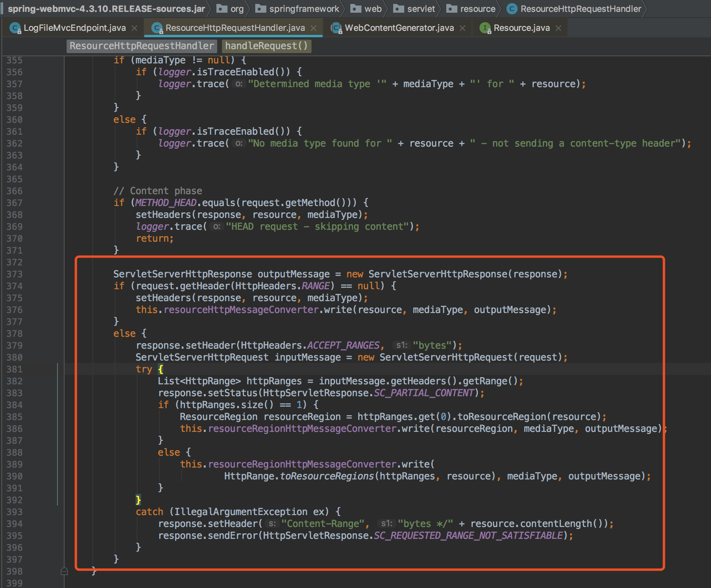711x588 pixels.
Task: Click the 's1:' parameter hint on line 379
Action: click(402, 345)
